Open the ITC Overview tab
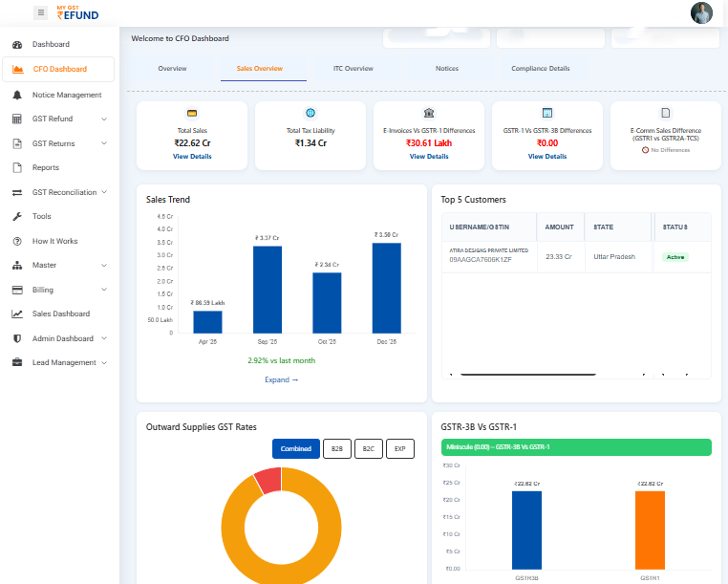Image resolution: width=728 pixels, height=584 pixels. (x=353, y=68)
